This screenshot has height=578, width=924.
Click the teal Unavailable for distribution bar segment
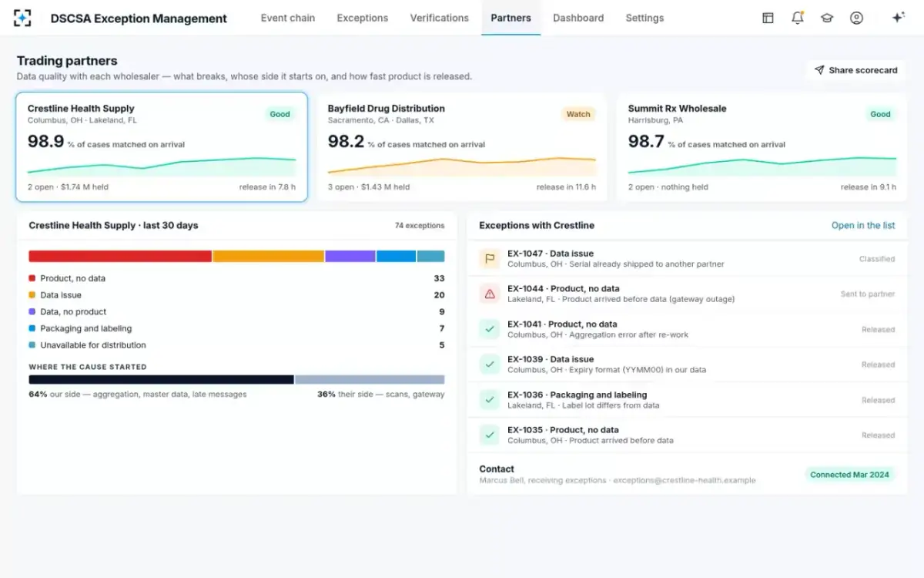click(431, 256)
